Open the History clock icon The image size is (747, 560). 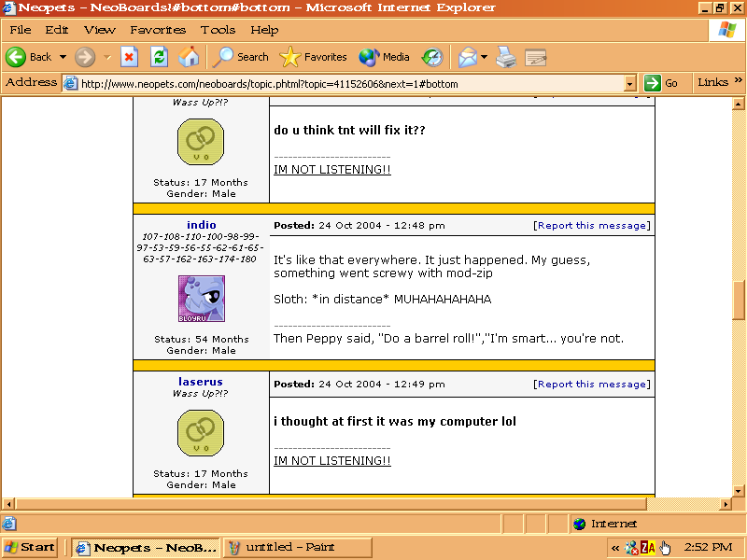[432, 57]
